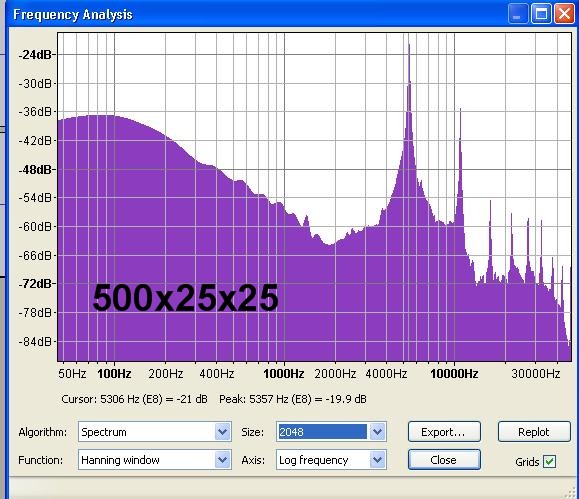579x499 pixels.
Task: Maximize the Frequency Analysis window
Action: [541, 14]
